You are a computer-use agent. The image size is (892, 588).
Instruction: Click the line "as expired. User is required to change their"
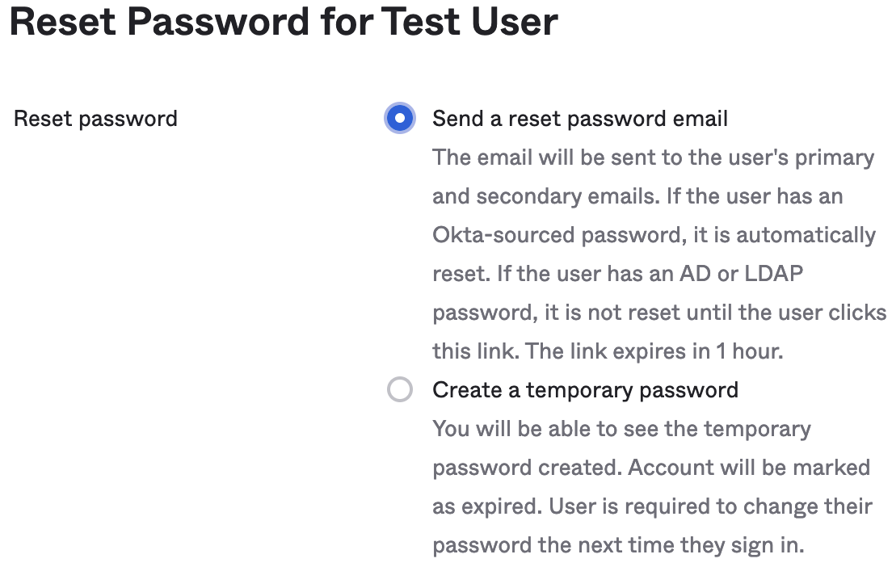coord(652,506)
